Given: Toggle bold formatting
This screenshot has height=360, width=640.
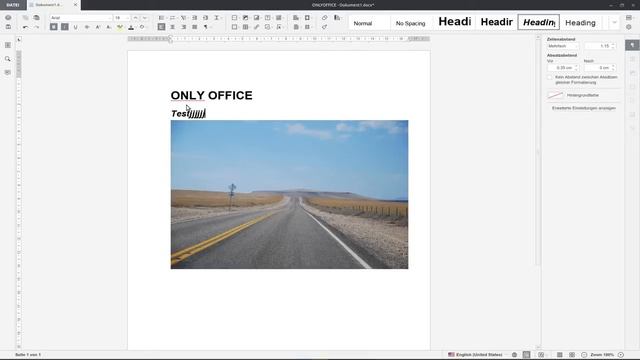Looking at the screenshot, I should [53, 27].
